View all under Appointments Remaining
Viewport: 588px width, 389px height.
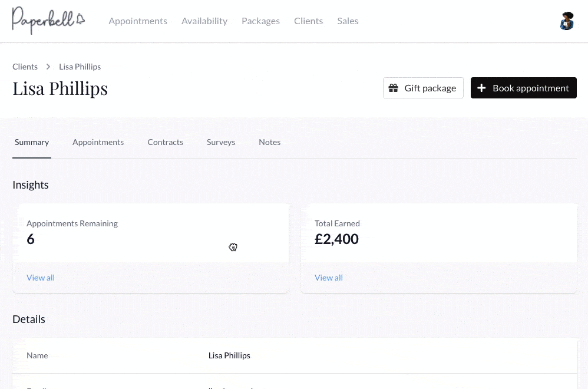(x=41, y=278)
